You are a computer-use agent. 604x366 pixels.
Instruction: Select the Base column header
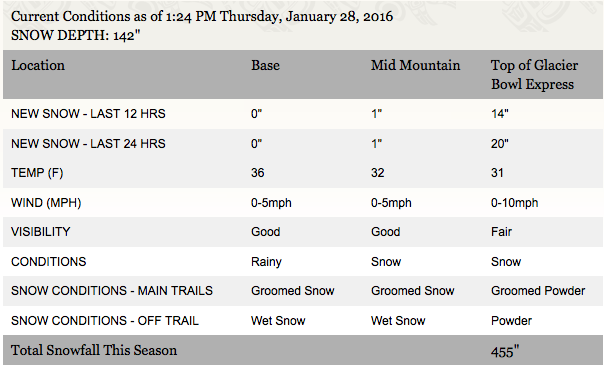(x=265, y=65)
